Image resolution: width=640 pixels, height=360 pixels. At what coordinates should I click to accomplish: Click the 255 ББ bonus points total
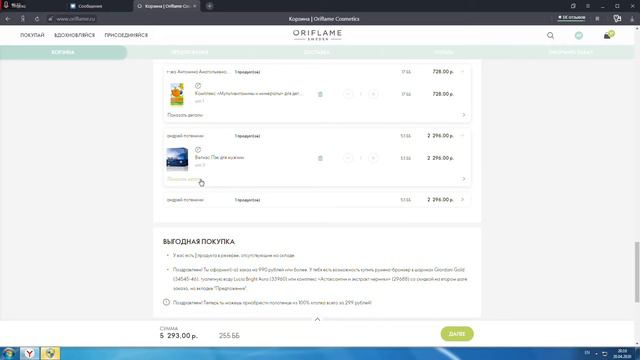pyautogui.click(x=229, y=336)
